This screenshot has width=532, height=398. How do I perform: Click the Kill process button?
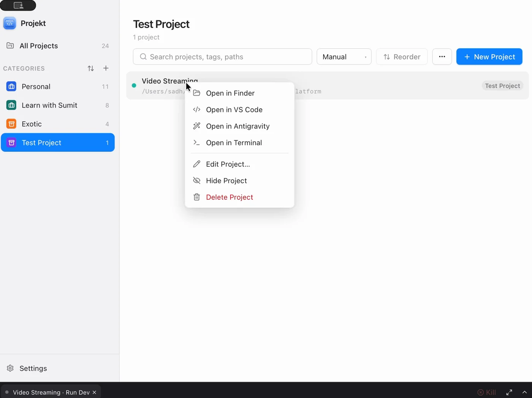tap(486, 392)
